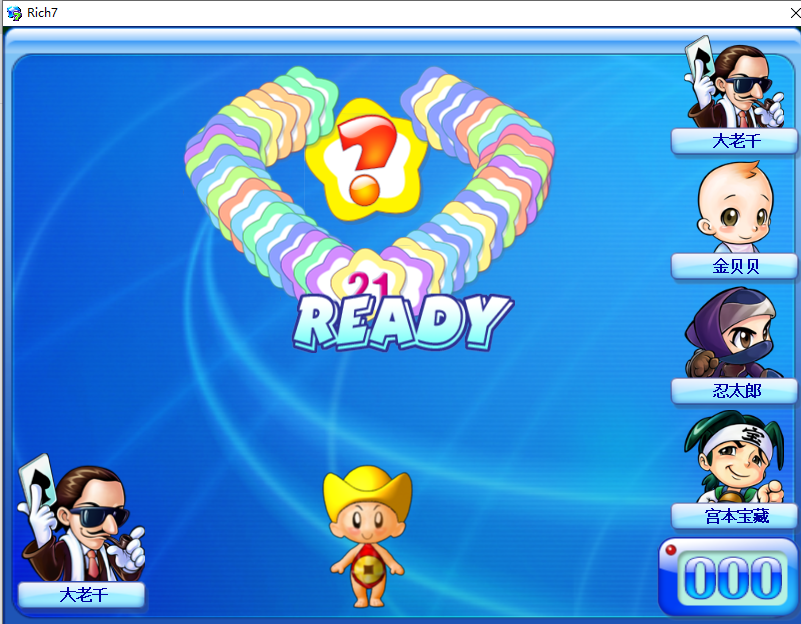Image resolution: width=801 pixels, height=624 pixels.
Task: Click the Rich7 app icon in title bar
Action: click(14, 13)
